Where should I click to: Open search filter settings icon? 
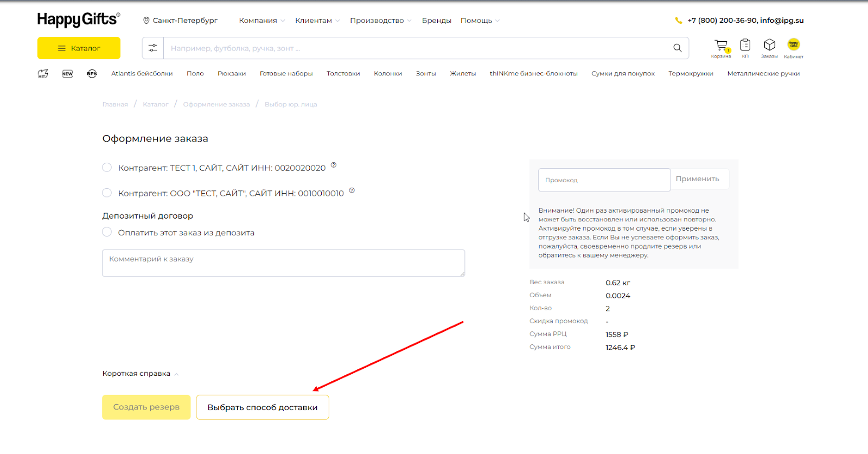(153, 48)
